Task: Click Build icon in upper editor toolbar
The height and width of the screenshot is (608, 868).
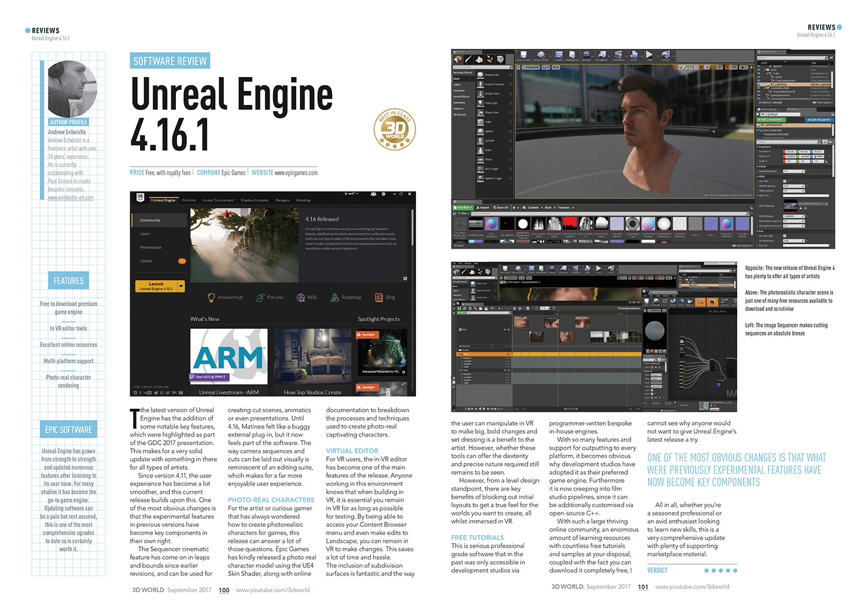Action: 634,55
